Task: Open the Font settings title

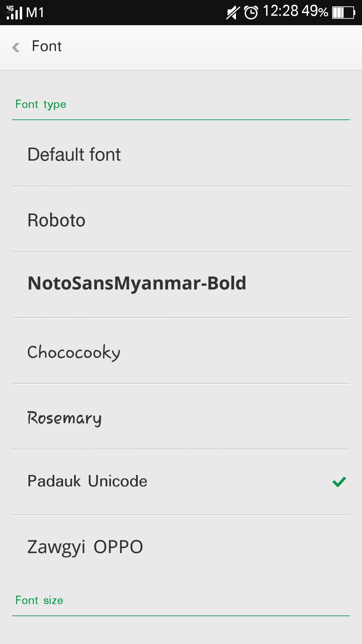Action: [47, 46]
